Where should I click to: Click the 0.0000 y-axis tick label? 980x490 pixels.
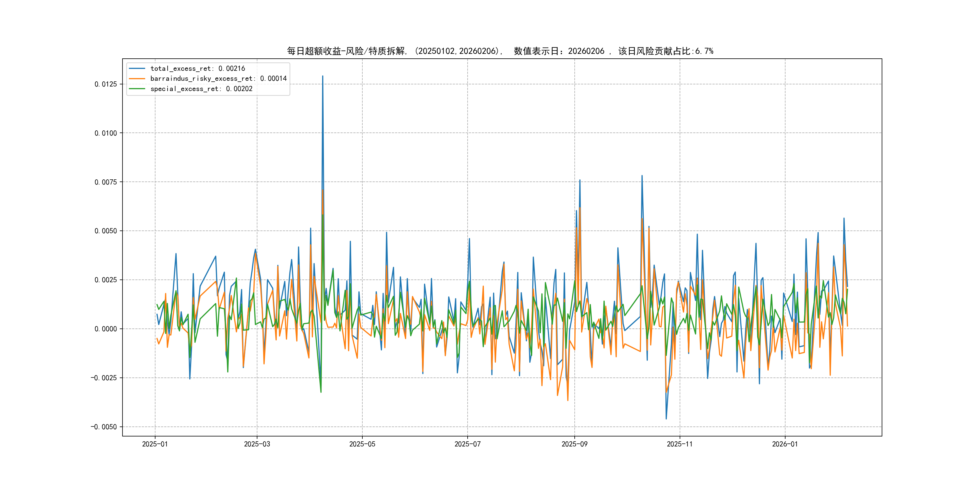pos(105,329)
